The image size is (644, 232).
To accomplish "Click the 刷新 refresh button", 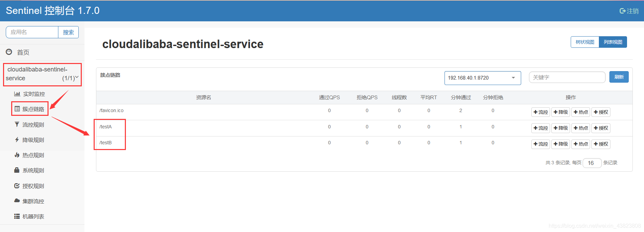I will [619, 77].
